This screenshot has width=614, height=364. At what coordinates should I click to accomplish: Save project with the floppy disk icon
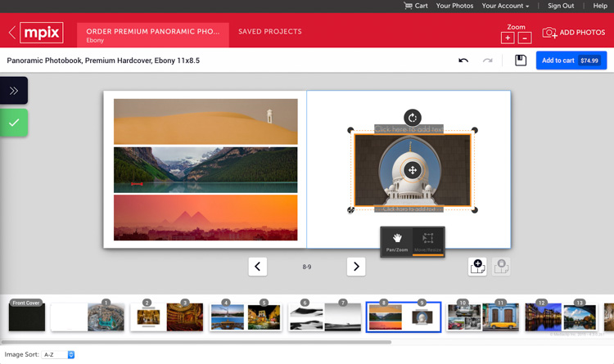(x=520, y=61)
